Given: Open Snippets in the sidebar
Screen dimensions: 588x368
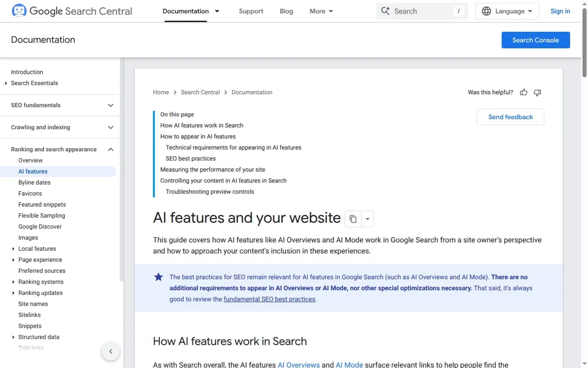Looking at the screenshot, I should [30, 326].
